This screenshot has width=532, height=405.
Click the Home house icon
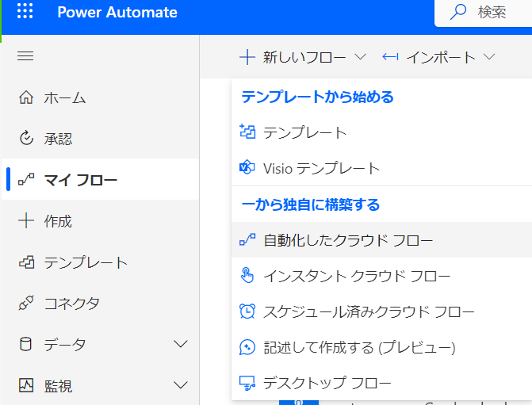tap(26, 97)
